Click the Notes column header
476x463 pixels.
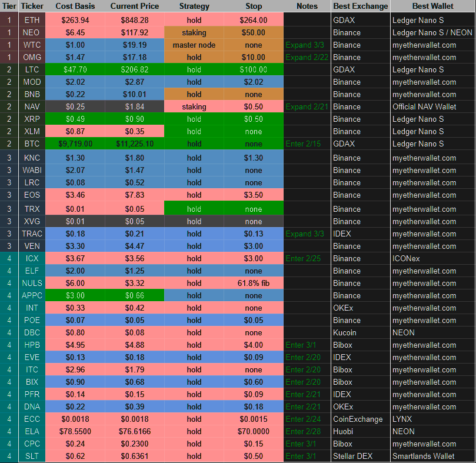[307, 6]
